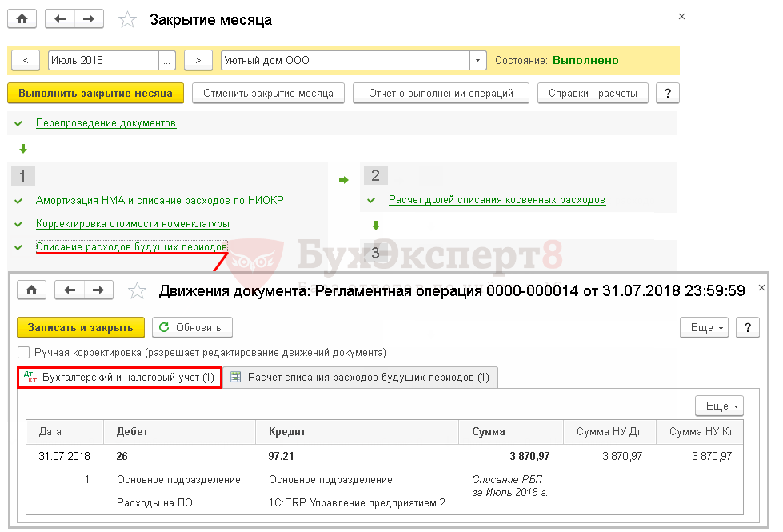Select Списание РБП за Июль 2018 text
The width and height of the screenshot is (783, 532).
[509, 486]
